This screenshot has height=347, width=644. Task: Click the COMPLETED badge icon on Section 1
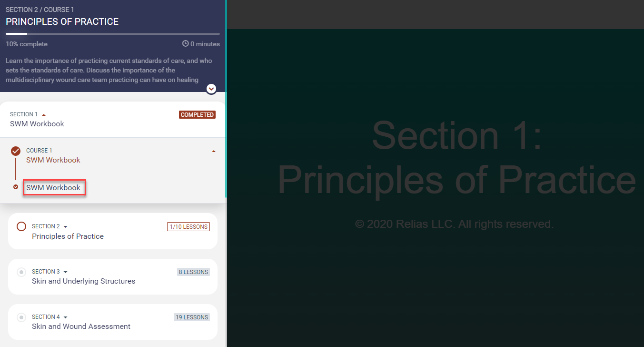pos(197,114)
